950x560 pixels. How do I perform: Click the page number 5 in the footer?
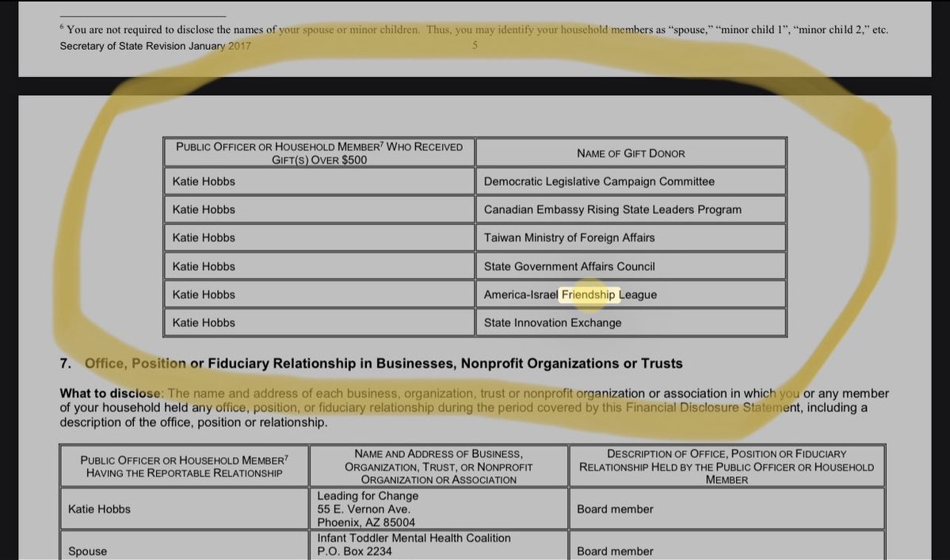click(x=475, y=46)
